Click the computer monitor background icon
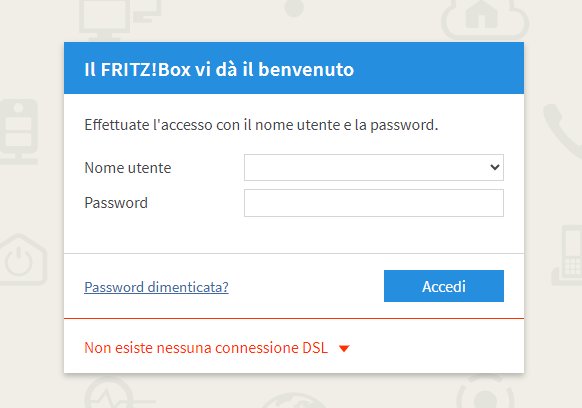Screen dimensions: 582x408 click(120, 19)
